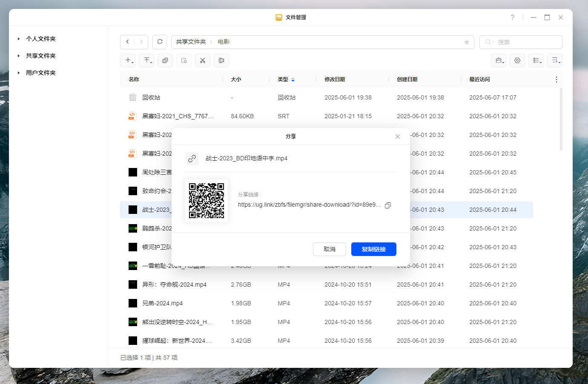Click the 熊出没逆转时空-2024 video thumbnail

tap(133, 322)
